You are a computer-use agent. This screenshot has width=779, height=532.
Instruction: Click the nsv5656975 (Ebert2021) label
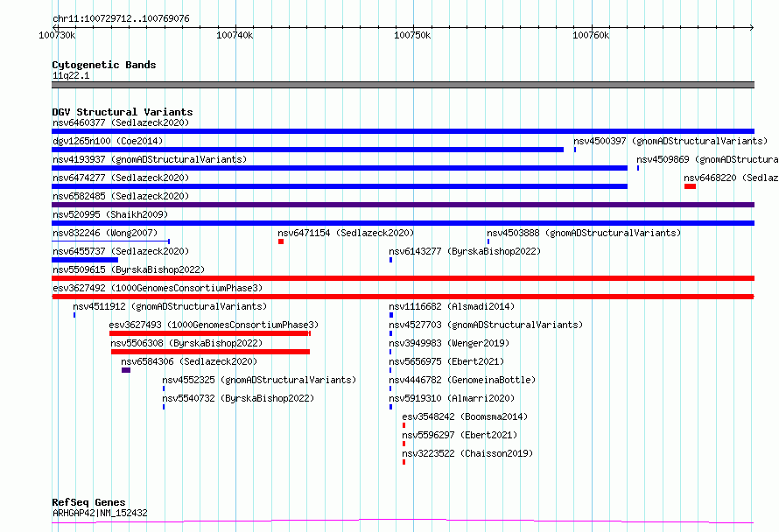446,361
